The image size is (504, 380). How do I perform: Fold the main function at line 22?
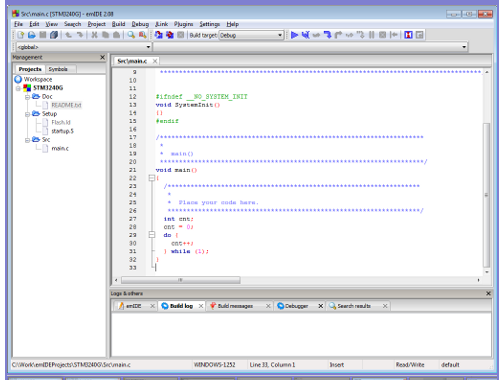click(152, 178)
